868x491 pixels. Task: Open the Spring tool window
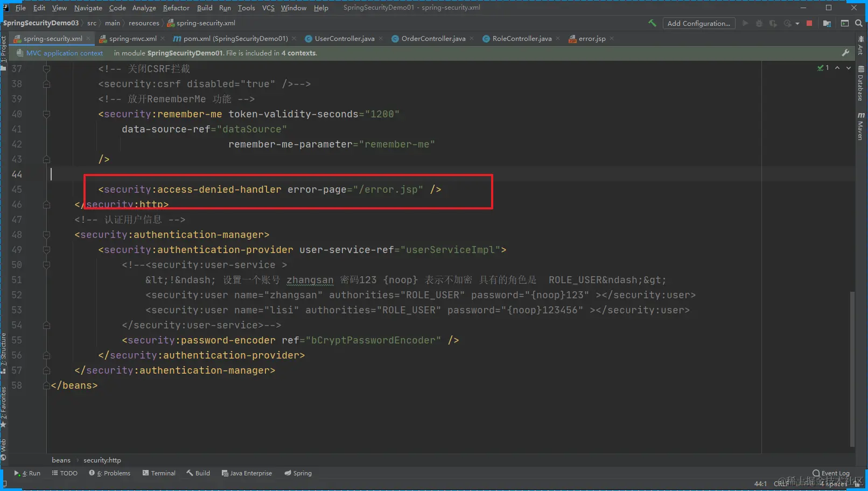pyautogui.click(x=298, y=473)
